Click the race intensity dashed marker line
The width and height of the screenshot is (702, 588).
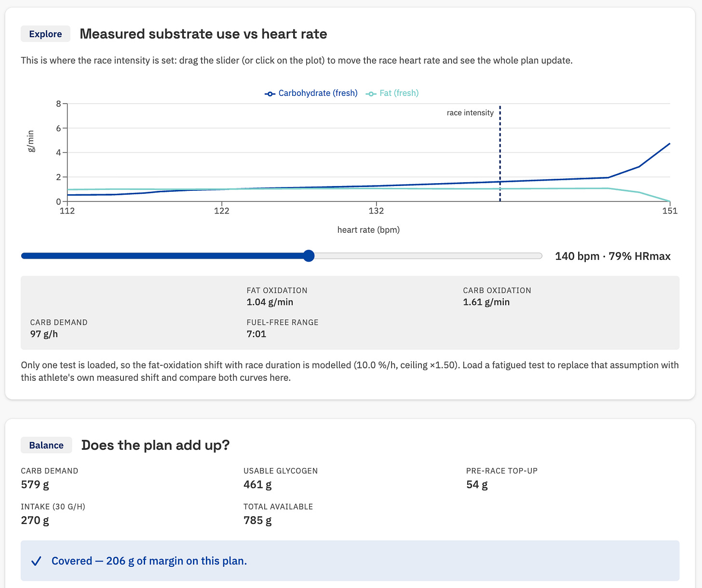[x=500, y=153]
